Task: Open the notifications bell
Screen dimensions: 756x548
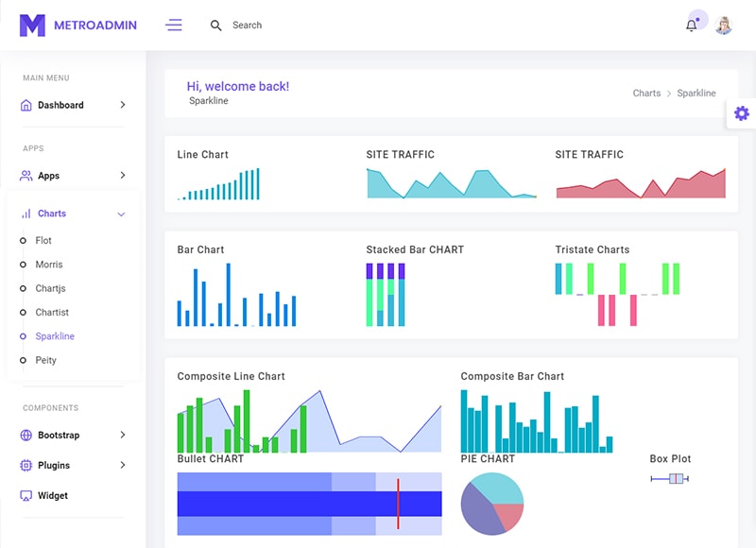Action: coord(692,26)
